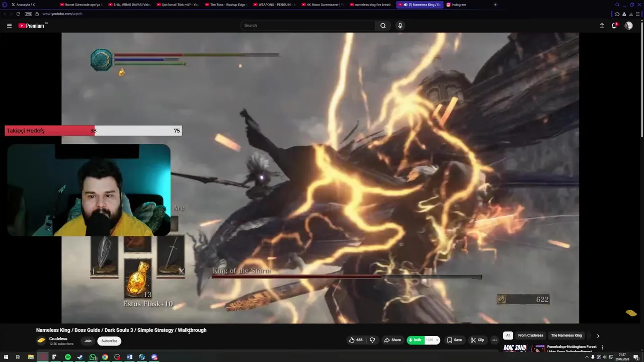The image size is (644, 362).
Task: Open Discord from the taskbar
Action: coord(154,357)
